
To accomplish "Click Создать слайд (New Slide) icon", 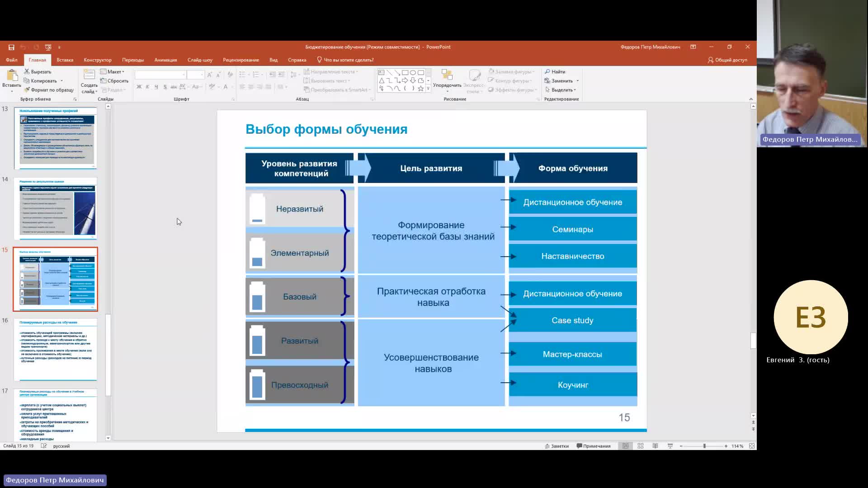I will point(89,75).
